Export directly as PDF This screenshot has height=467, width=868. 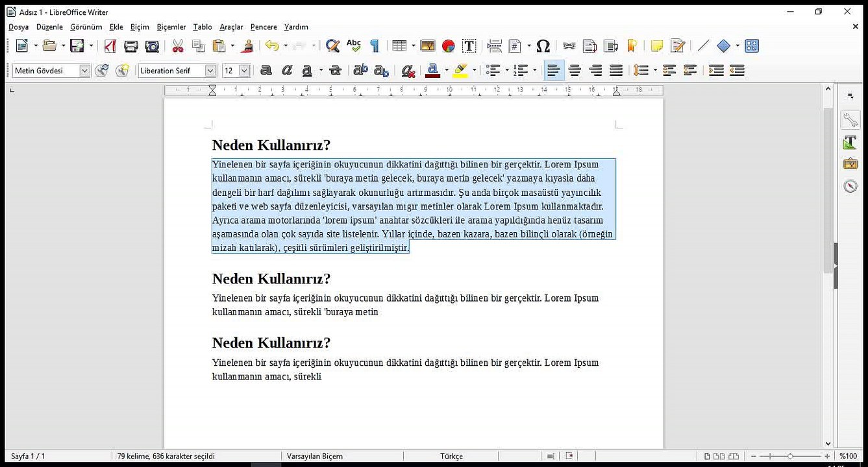[x=110, y=45]
